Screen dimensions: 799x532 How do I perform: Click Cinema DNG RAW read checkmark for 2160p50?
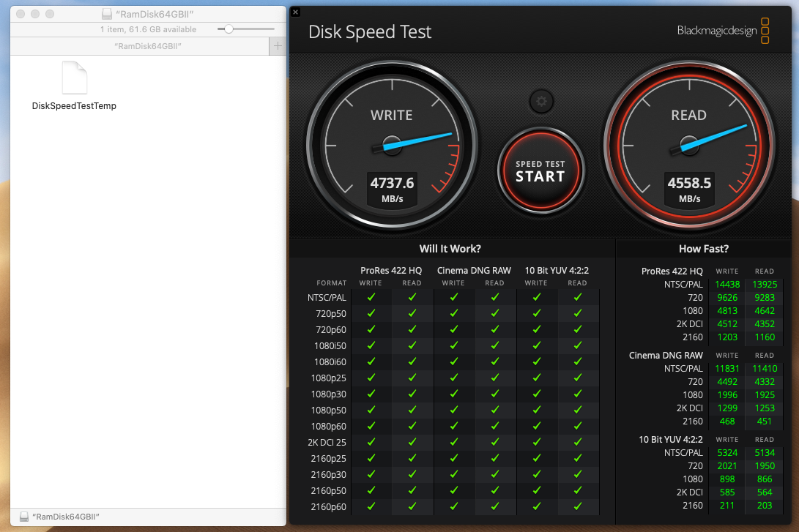[x=495, y=491]
